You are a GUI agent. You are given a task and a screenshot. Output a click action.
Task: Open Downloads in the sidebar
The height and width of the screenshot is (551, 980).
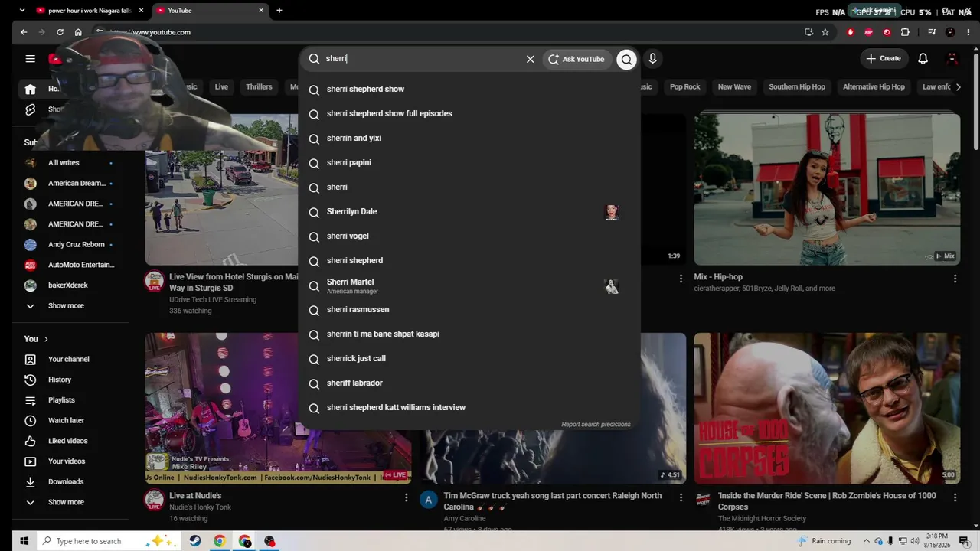pyautogui.click(x=70, y=482)
